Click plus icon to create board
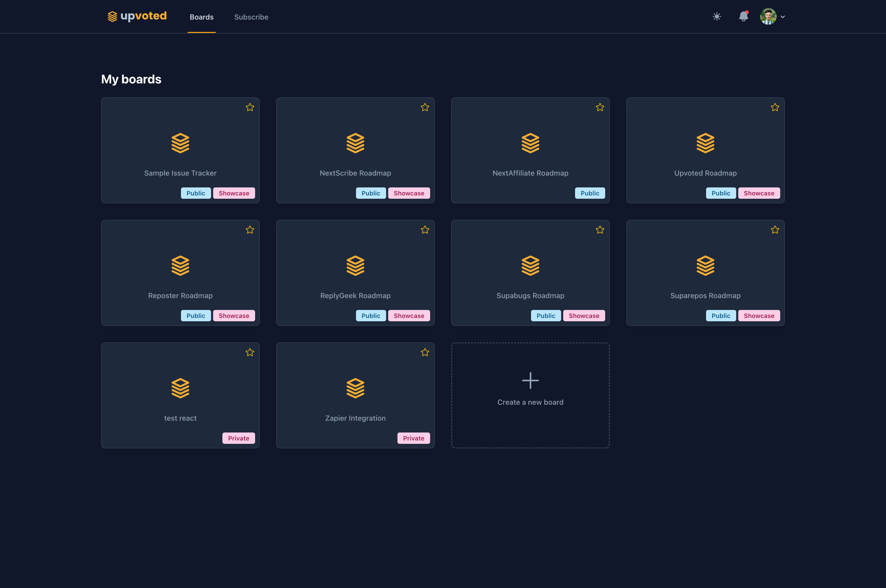The width and height of the screenshot is (886, 588). [530, 380]
